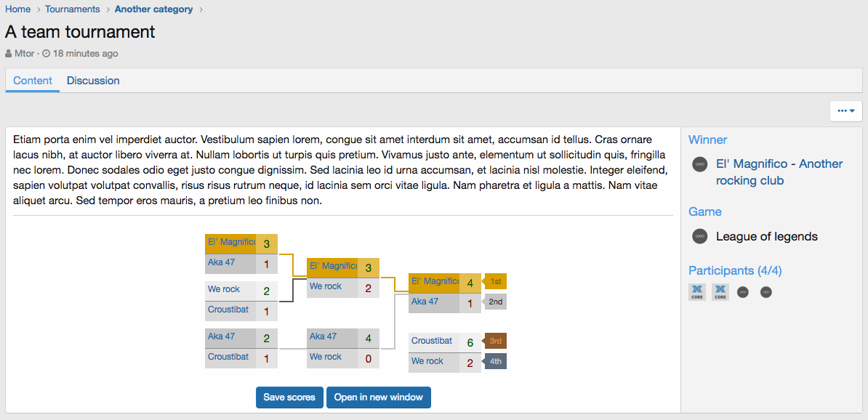Click the 2nd place badge
868x420 pixels.
click(x=495, y=302)
